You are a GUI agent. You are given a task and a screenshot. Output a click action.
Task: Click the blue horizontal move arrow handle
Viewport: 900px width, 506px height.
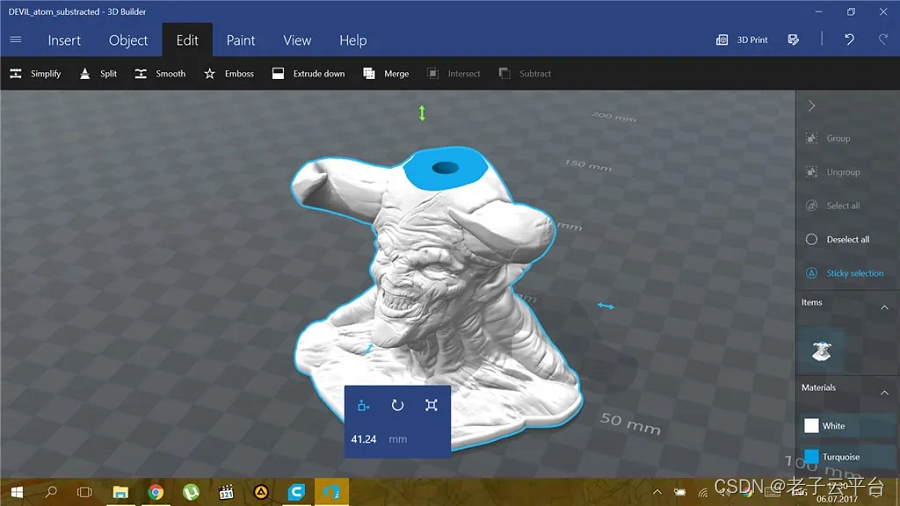point(606,306)
